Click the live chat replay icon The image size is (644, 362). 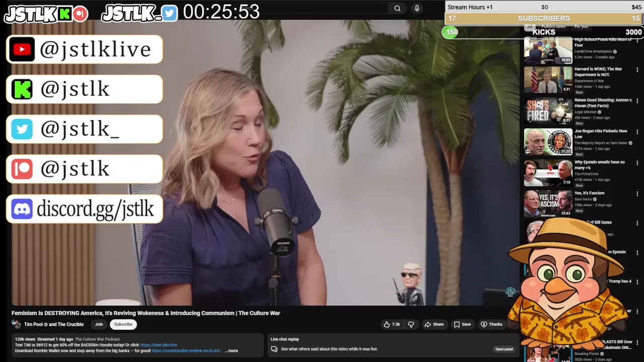pos(274,349)
